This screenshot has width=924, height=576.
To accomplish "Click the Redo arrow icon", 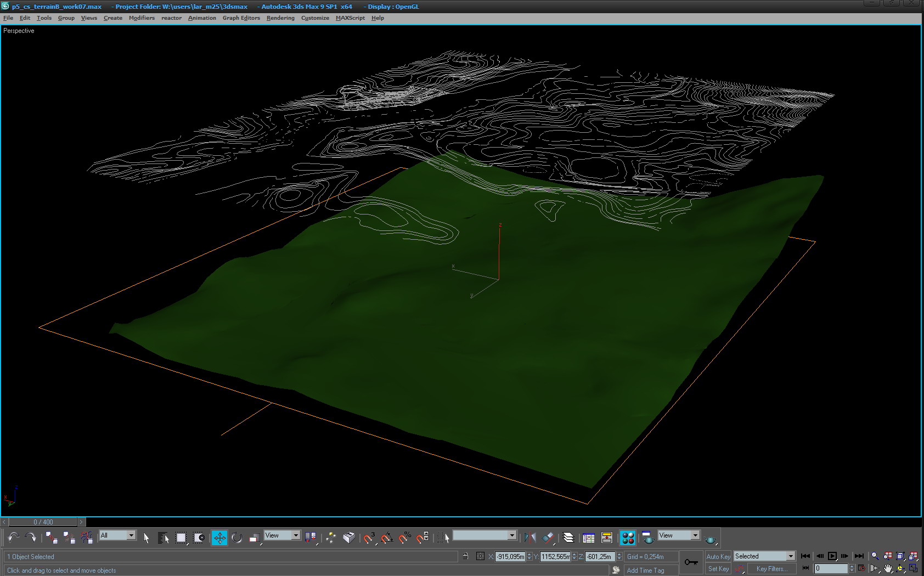I will click(31, 538).
